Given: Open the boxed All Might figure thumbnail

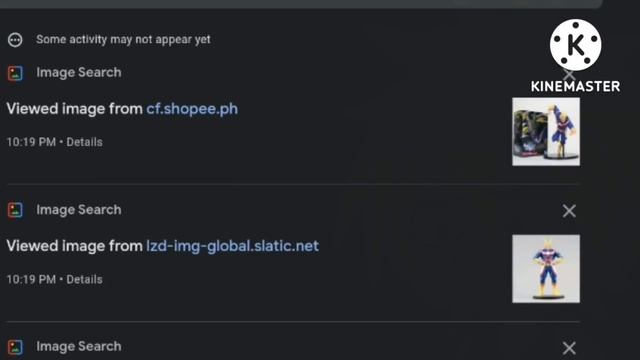Looking at the screenshot, I should pyautogui.click(x=546, y=131).
